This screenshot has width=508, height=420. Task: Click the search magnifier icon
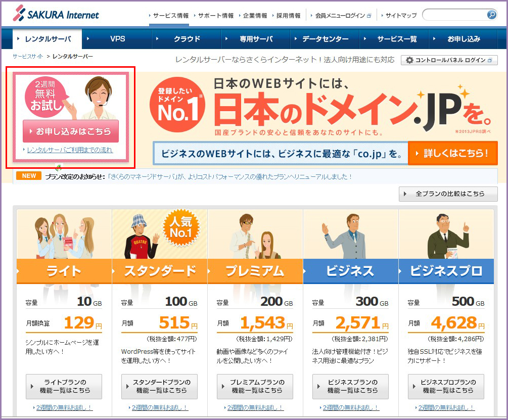tap(491, 15)
